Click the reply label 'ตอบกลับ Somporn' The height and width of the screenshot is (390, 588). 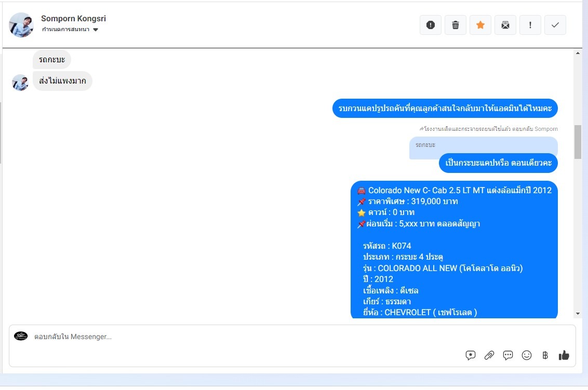click(x=534, y=129)
